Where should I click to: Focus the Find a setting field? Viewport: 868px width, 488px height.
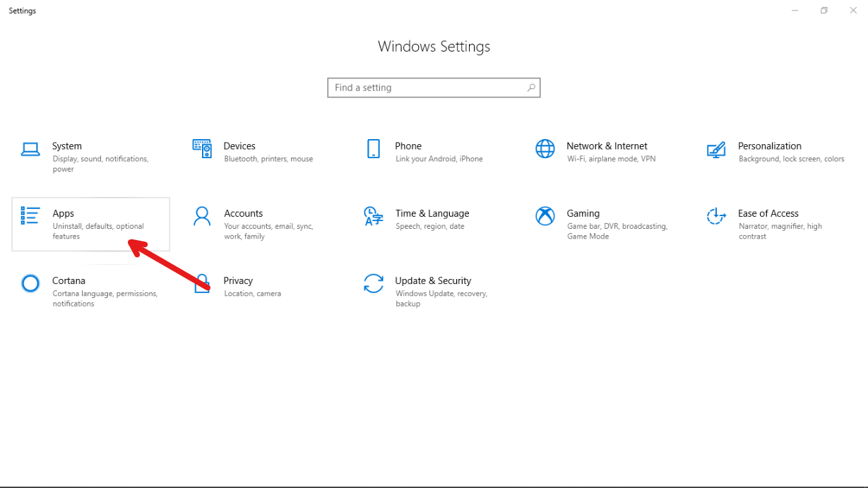427,88
